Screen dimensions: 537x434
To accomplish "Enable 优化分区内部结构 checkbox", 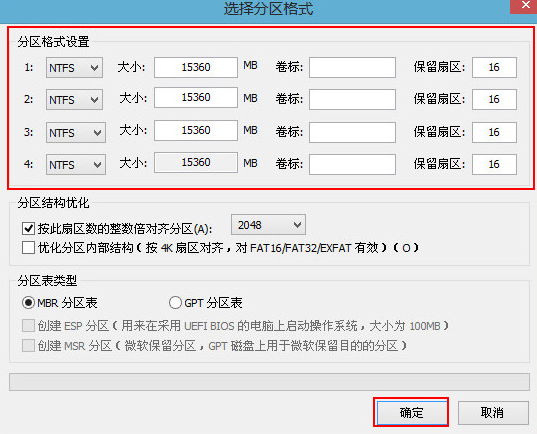I will tap(28, 247).
